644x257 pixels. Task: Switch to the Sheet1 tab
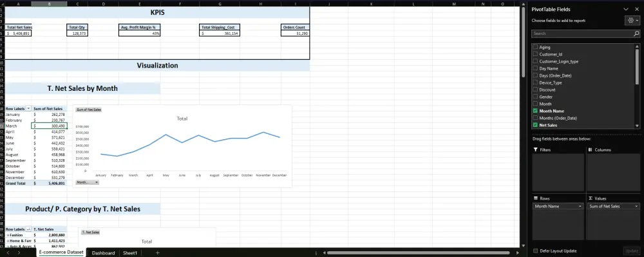[x=130, y=253]
